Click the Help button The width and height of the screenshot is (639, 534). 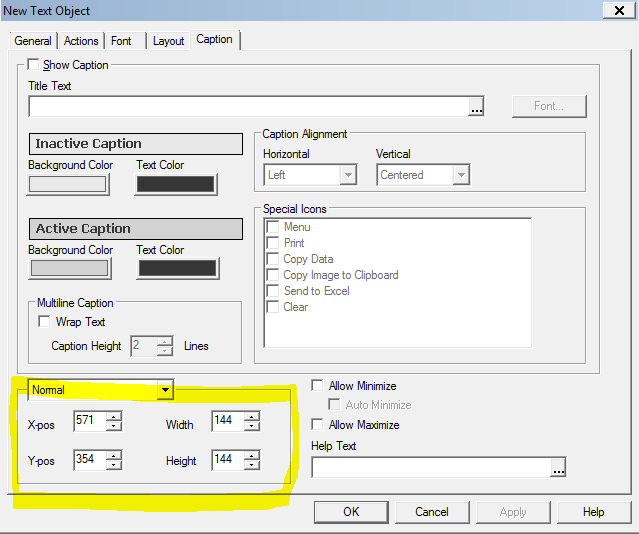pos(594,512)
